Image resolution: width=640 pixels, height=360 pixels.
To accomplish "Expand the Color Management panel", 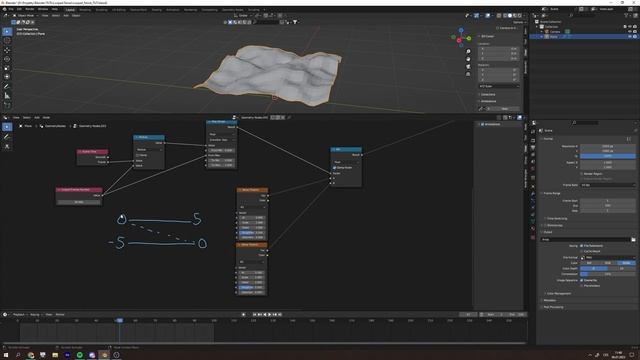I will pos(558,293).
